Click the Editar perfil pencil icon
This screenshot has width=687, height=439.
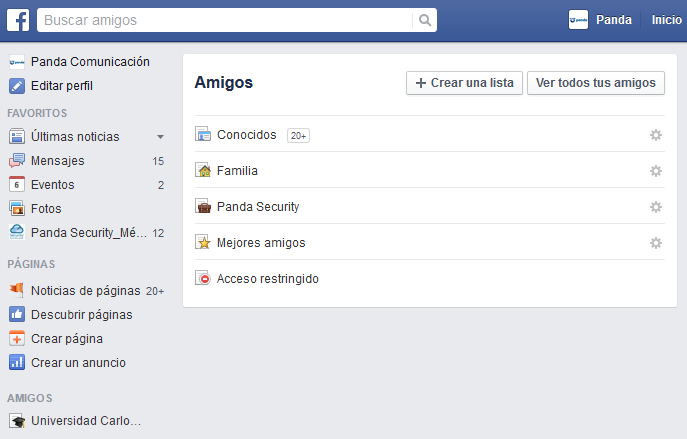[16, 86]
